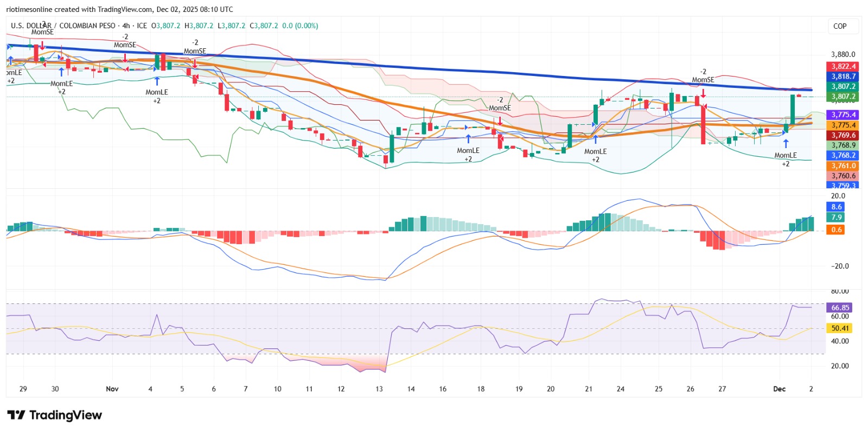Click the −20.0 MACD axis value
The image size is (868, 433).
(x=840, y=266)
